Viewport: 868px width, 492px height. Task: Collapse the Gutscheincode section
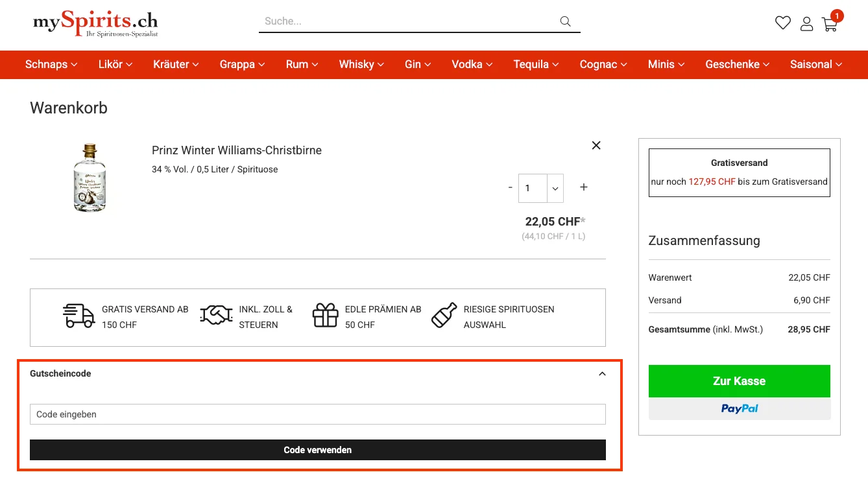click(x=602, y=373)
